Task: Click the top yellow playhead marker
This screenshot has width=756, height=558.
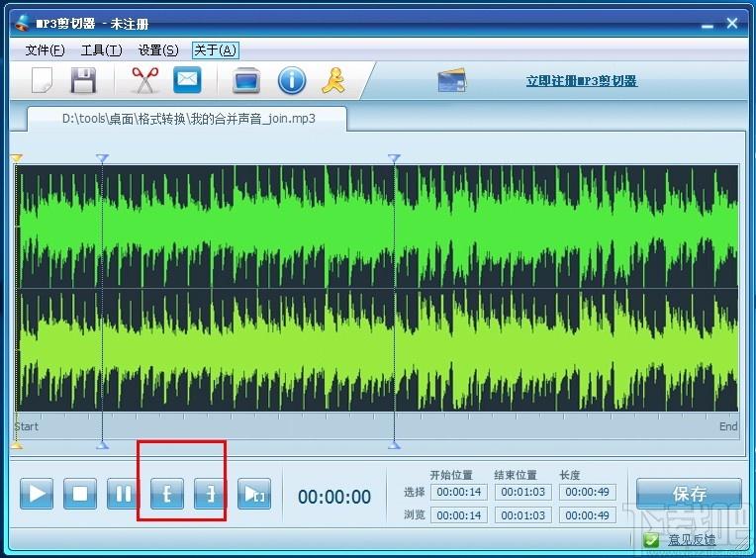Action: click(x=17, y=158)
